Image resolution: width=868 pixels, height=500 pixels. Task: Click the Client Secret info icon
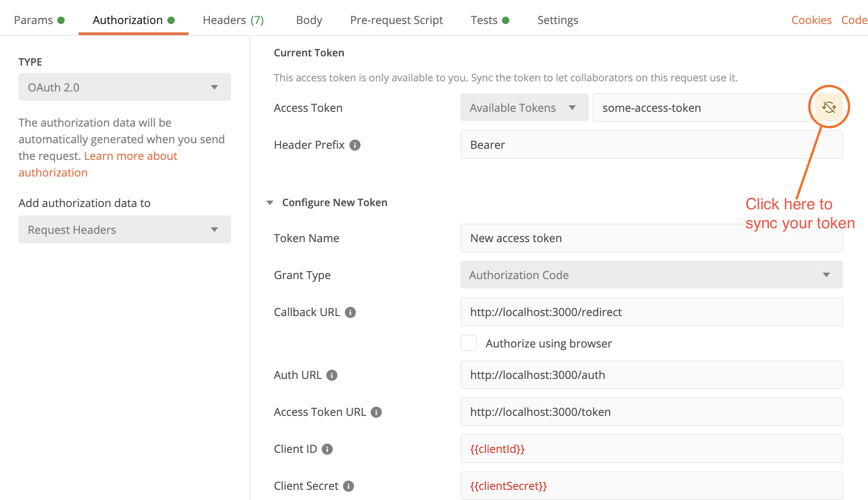348,486
